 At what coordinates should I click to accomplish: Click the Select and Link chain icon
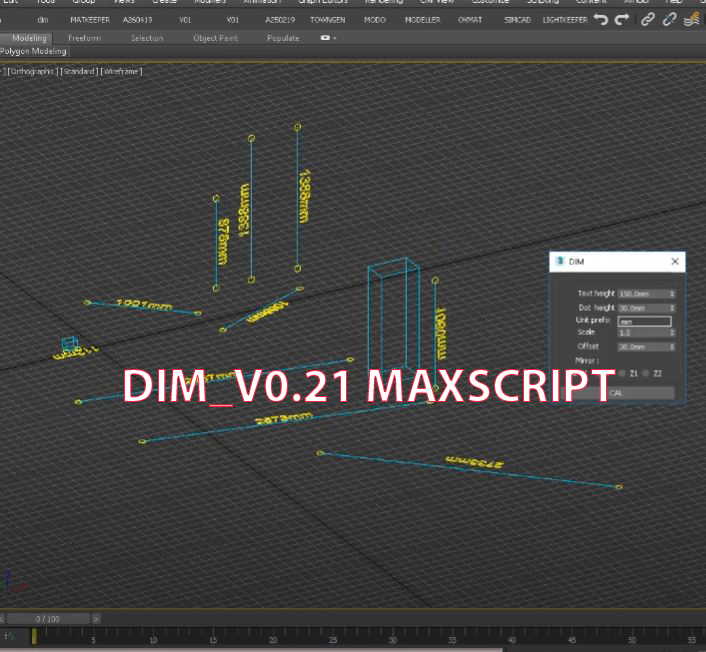tap(648, 19)
